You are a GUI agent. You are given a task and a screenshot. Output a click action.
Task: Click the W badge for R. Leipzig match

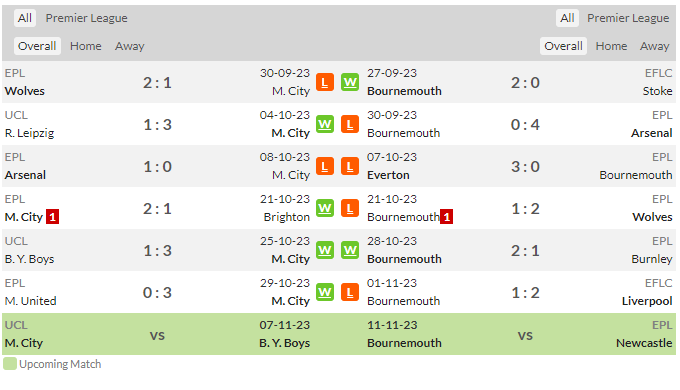coord(325,125)
